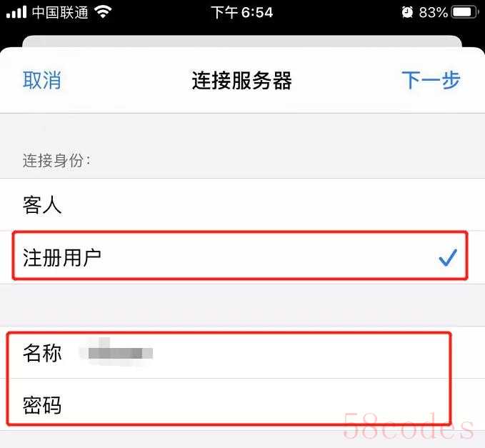This screenshot has width=485, height=448.
Task: Tap the 名称 username input field
Action: (243, 353)
